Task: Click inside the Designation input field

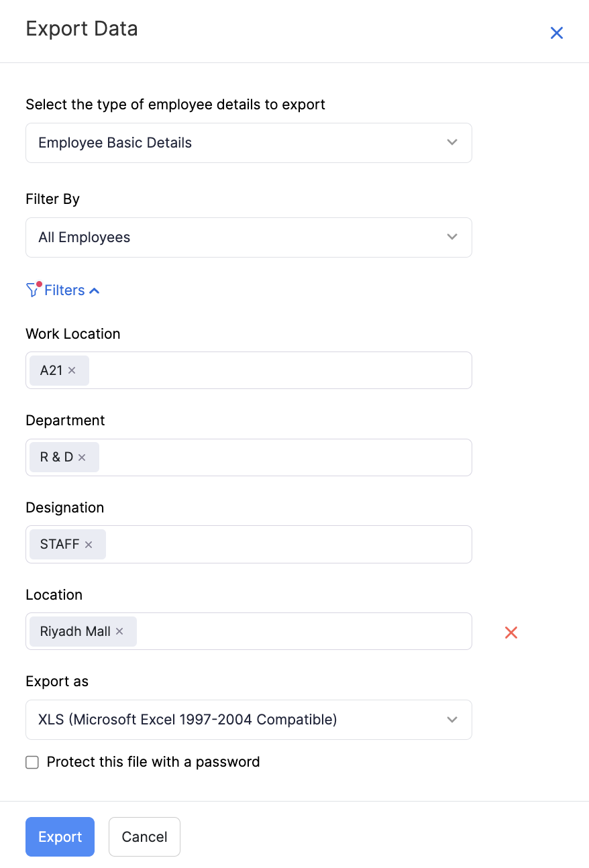Action: (x=268, y=544)
